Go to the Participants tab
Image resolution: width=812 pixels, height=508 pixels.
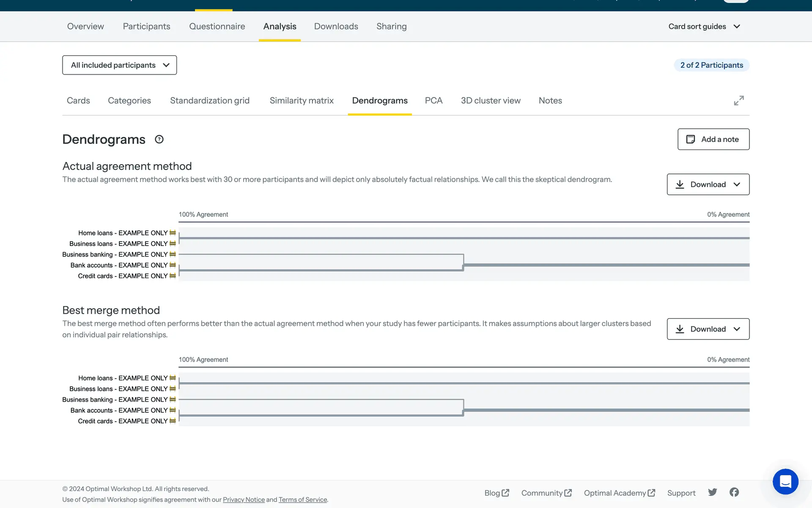click(x=146, y=26)
